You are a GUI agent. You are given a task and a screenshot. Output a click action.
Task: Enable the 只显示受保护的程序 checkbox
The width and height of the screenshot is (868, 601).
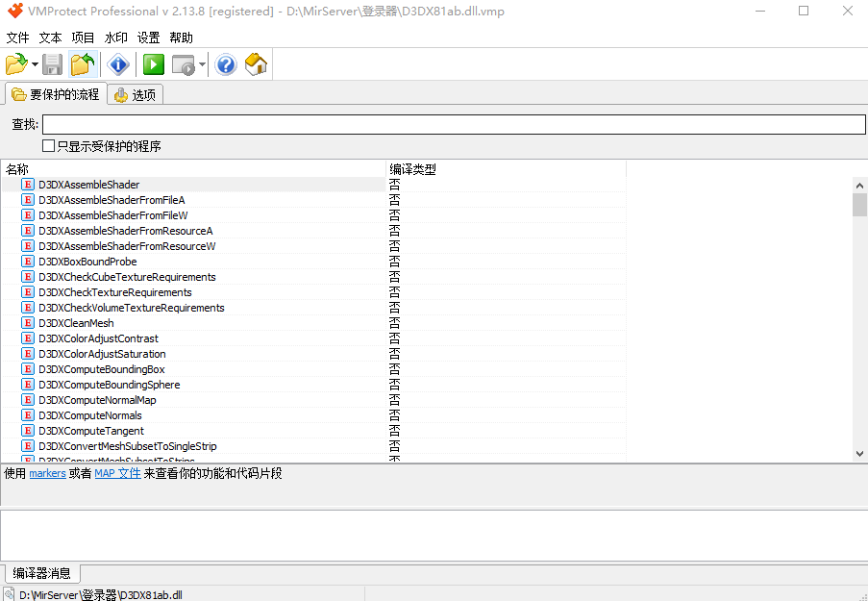49,145
